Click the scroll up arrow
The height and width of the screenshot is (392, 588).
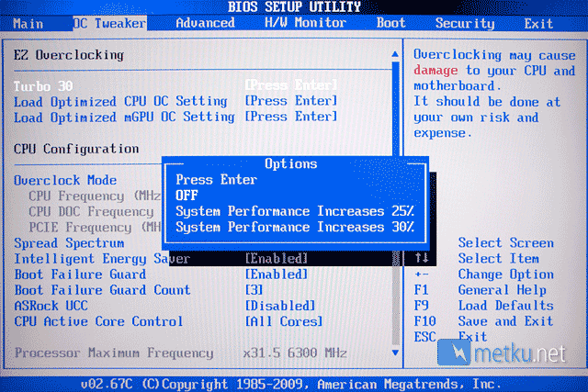395,54
